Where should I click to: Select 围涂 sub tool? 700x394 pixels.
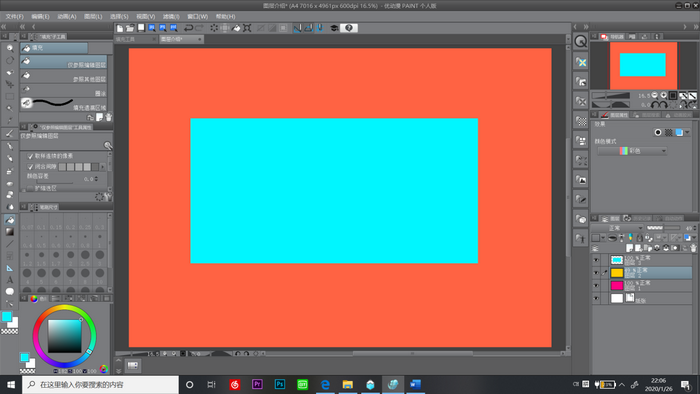point(63,91)
